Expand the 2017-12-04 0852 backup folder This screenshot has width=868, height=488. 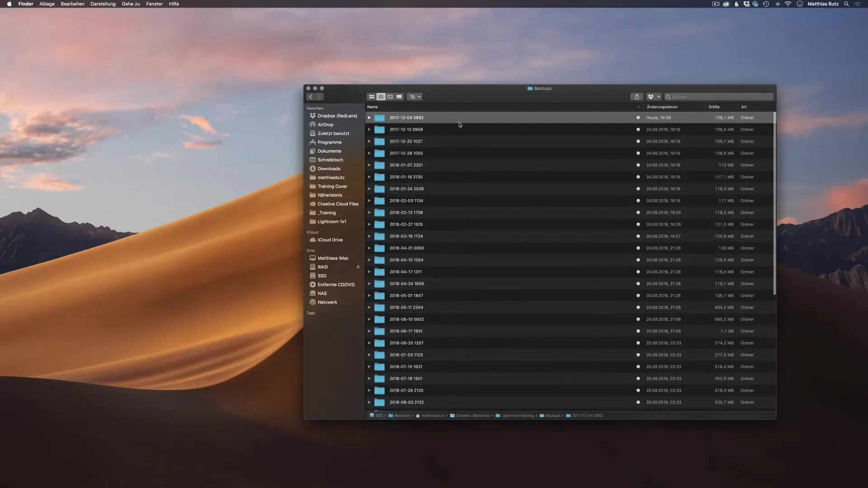coord(369,117)
